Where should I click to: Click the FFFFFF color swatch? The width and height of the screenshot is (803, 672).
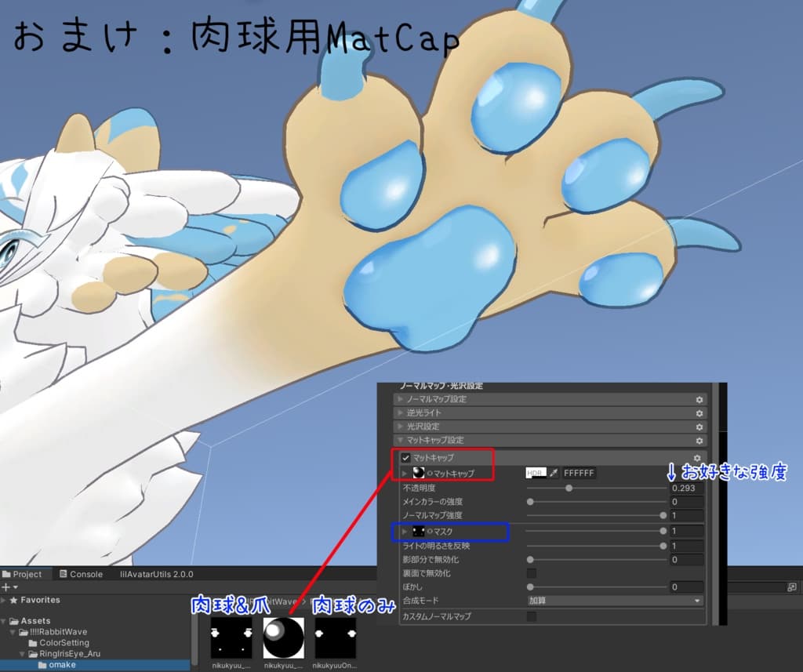coord(579,473)
